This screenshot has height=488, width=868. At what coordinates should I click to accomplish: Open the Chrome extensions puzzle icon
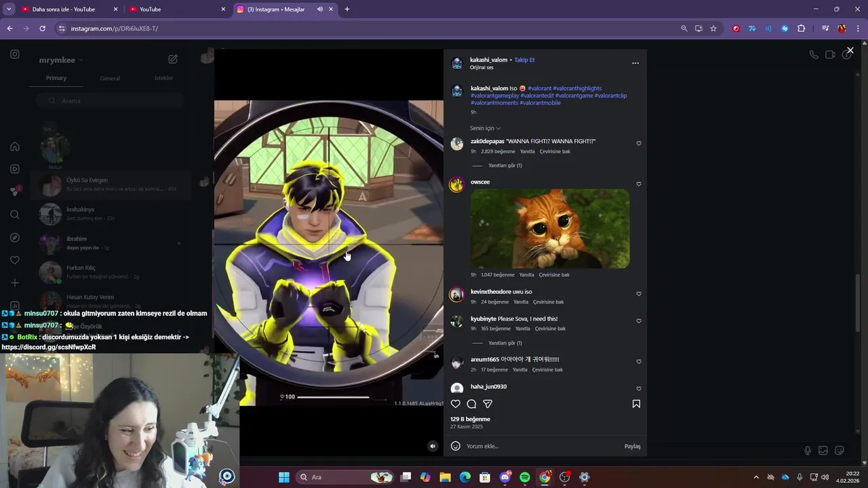[801, 28]
